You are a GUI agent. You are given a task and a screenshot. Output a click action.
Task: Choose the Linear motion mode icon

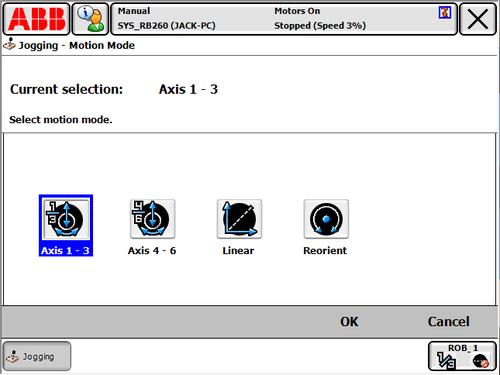pyautogui.click(x=239, y=219)
